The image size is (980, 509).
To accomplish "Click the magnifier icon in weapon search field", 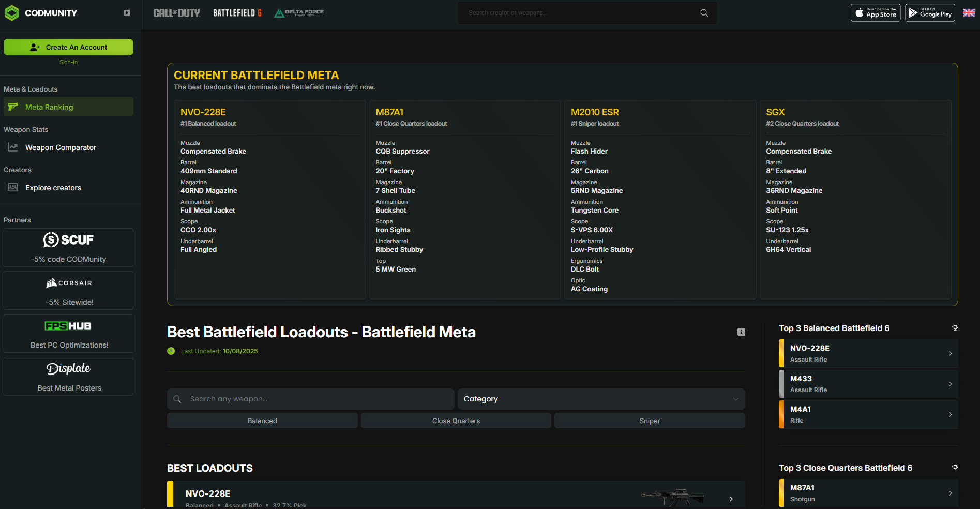I will pyautogui.click(x=177, y=399).
